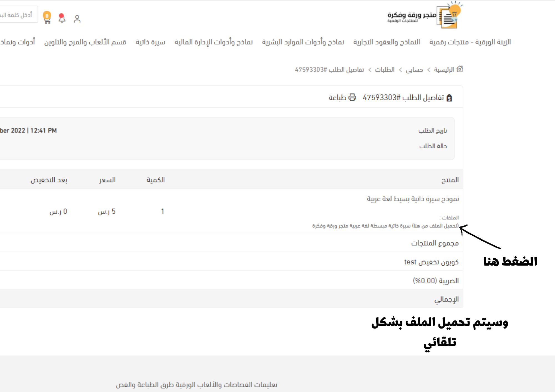Click the printer icon beside طباعة
Screen dimensions: 555x392
click(352, 97)
